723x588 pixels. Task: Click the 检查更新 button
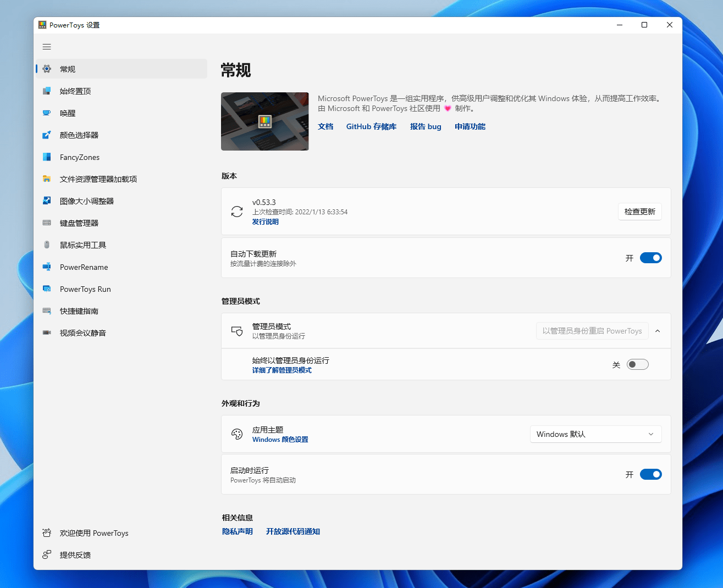[639, 212]
